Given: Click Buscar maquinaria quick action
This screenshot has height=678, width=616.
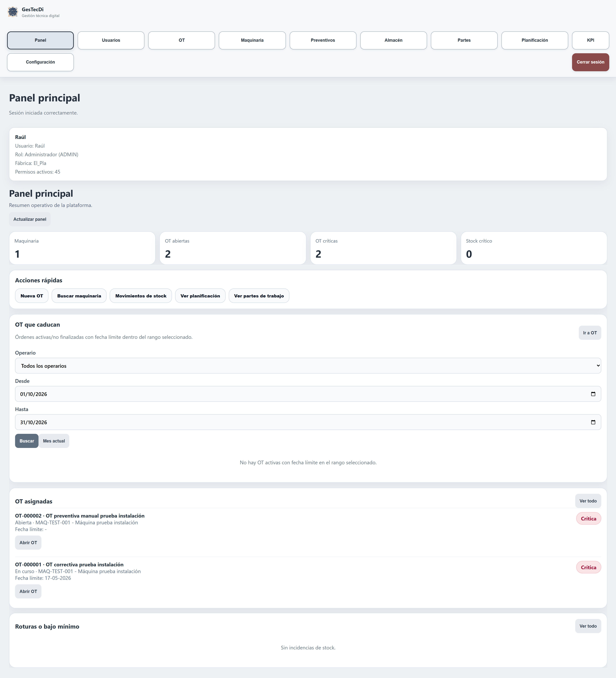Looking at the screenshot, I should point(79,296).
